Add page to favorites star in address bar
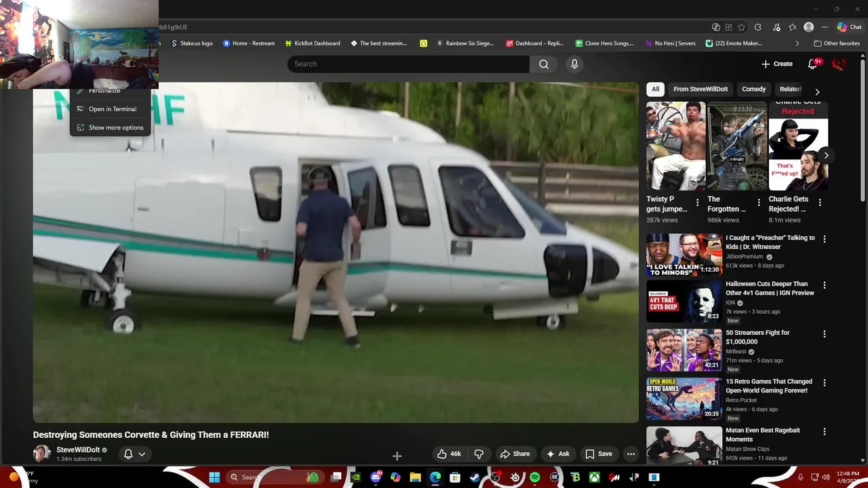Screen dimensions: 868x488 tap(742, 27)
